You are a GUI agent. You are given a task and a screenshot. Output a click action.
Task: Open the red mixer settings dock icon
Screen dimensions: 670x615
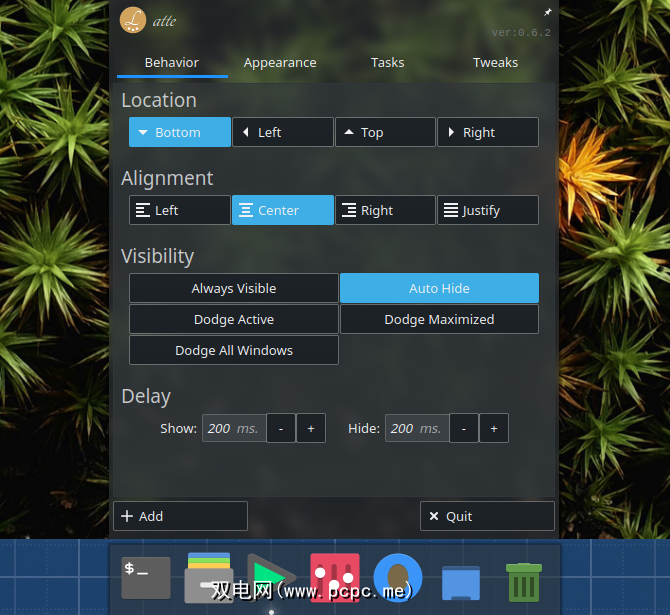[x=335, y=577]
